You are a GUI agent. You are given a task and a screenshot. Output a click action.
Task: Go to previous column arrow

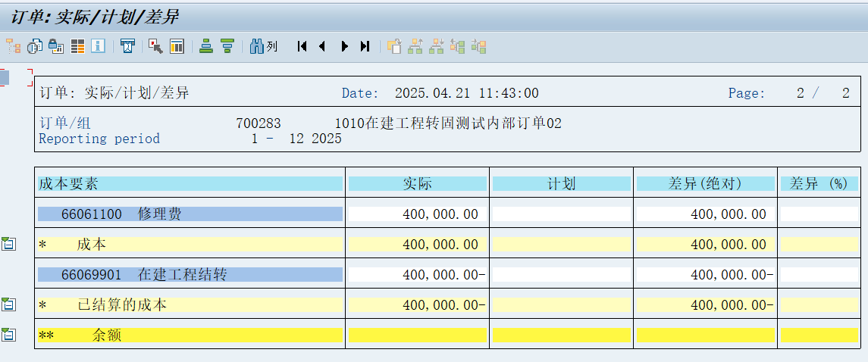(322, 46)
